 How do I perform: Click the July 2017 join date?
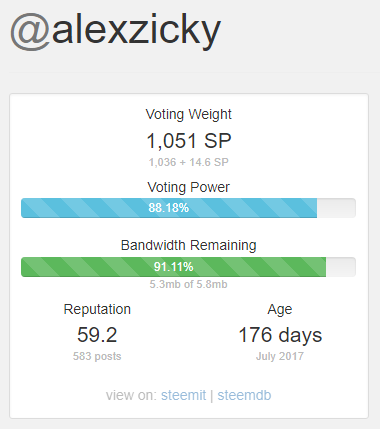(280, 357)
